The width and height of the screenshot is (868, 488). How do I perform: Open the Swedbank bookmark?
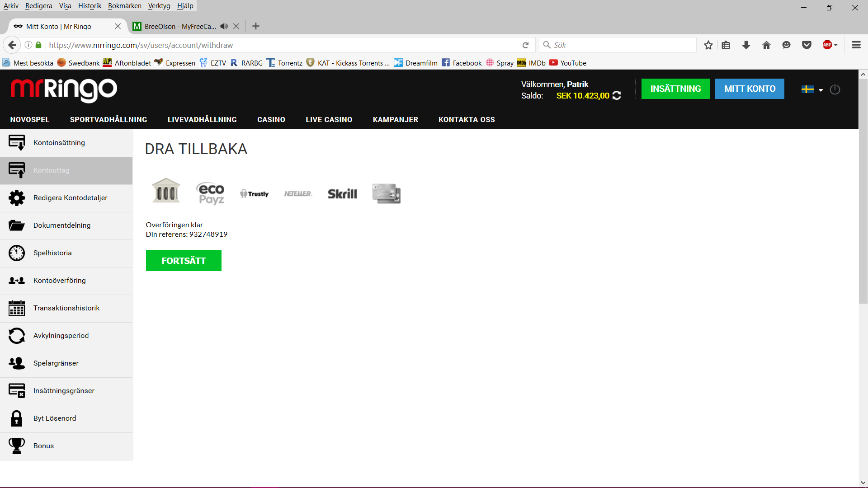(x=79, y=63)
